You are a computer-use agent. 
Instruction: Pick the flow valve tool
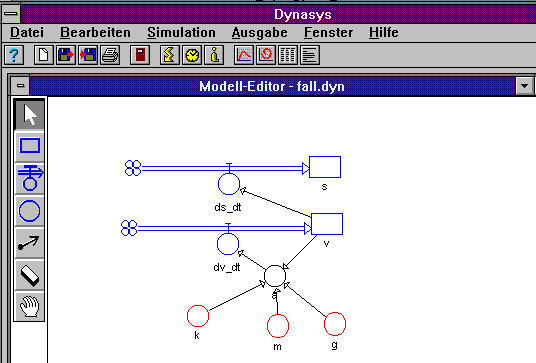point(29,178)
